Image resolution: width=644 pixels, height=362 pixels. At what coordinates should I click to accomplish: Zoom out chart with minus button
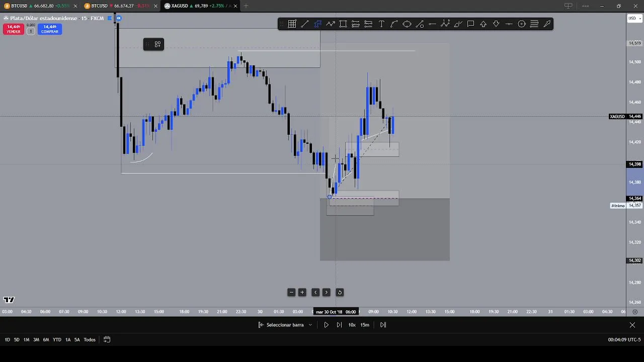(291, 293)
